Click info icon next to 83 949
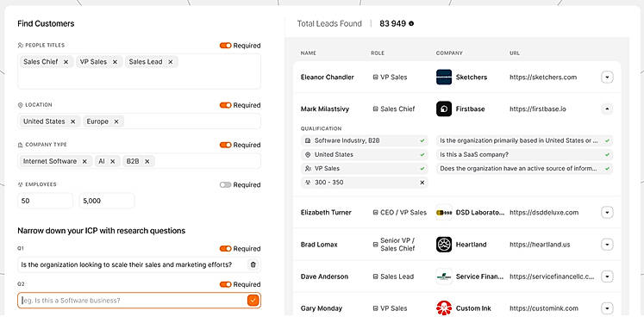 pos(411,24)
